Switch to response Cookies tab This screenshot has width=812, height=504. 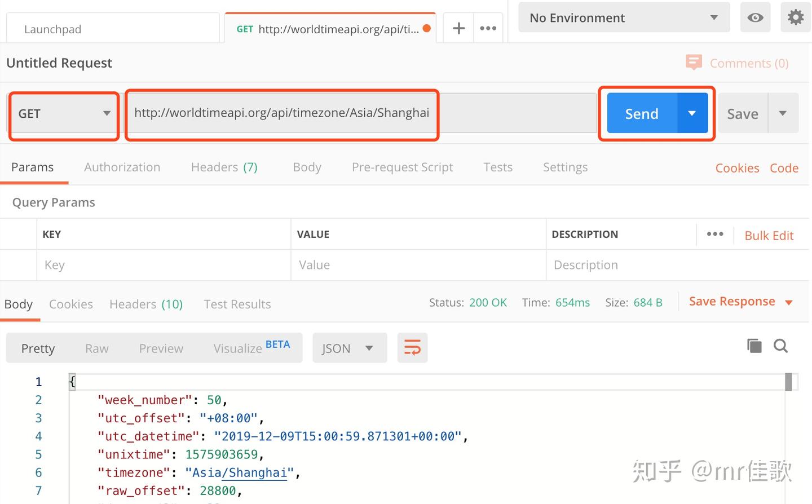click(71, 304)
